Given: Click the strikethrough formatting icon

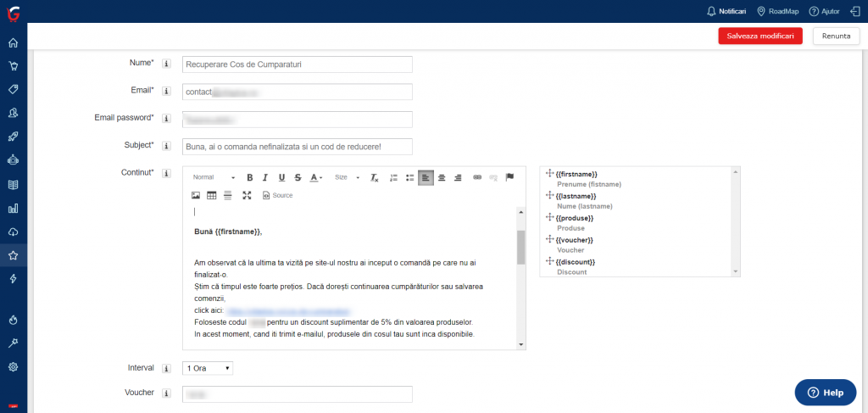Looking at the screenshot, I should pos(298,177).
